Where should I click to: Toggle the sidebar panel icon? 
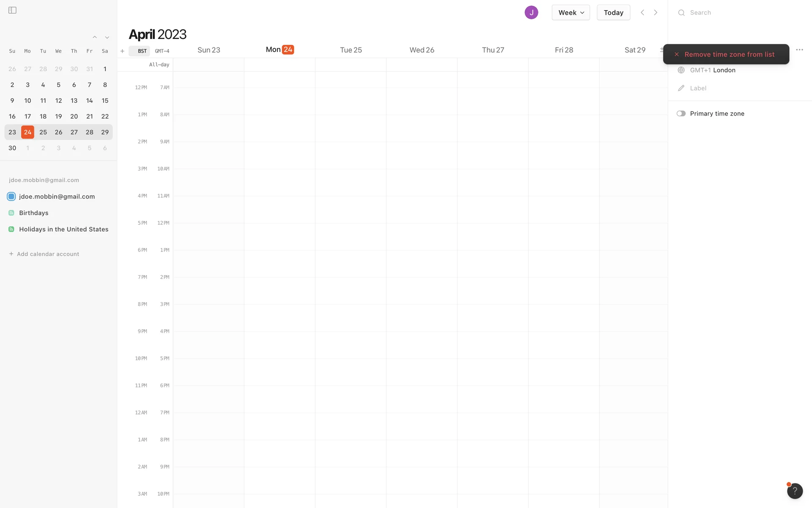point(12,10)
